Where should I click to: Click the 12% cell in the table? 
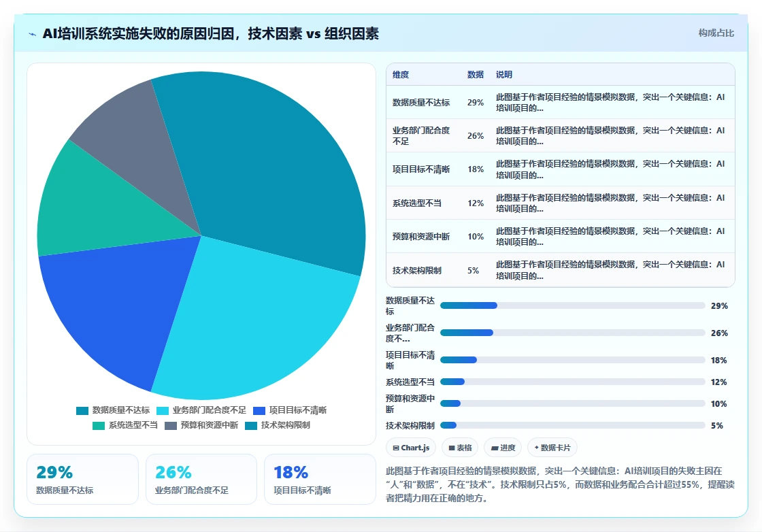(476, 203)
